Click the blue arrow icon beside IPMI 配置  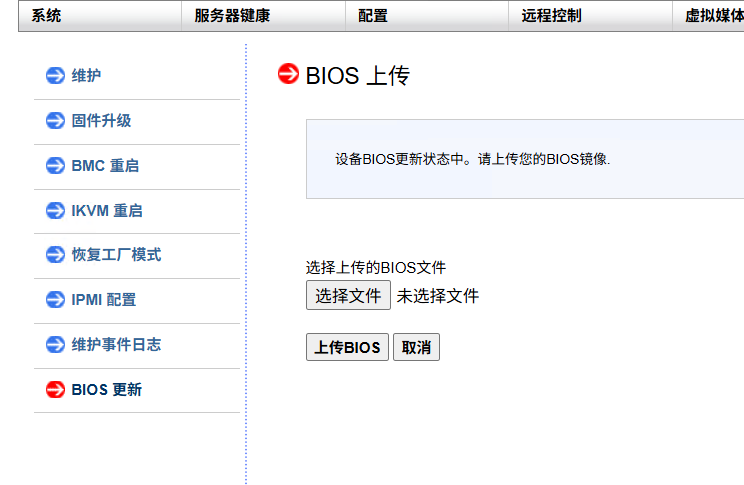(55, 300)
